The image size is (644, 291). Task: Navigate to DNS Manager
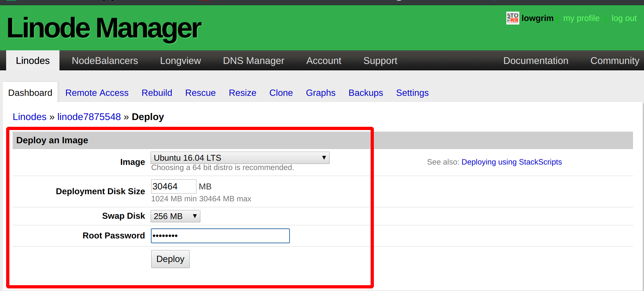coord(253,61)
